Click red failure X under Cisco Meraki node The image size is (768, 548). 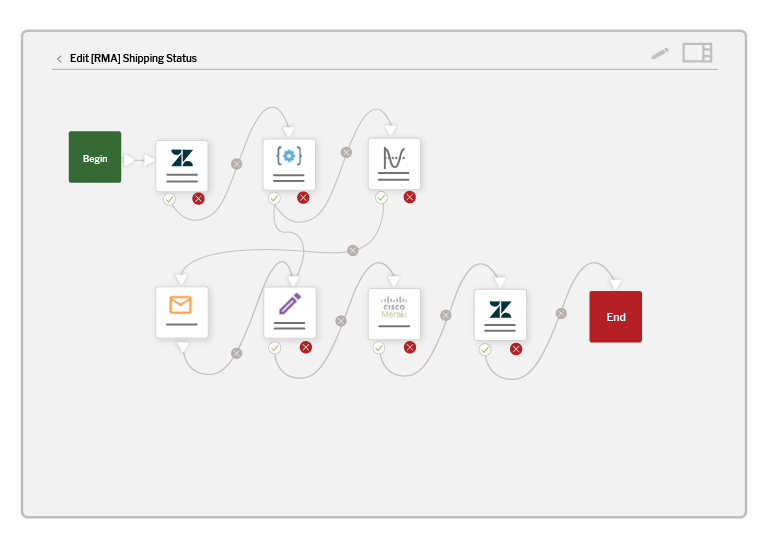click(x=410, y=347)
